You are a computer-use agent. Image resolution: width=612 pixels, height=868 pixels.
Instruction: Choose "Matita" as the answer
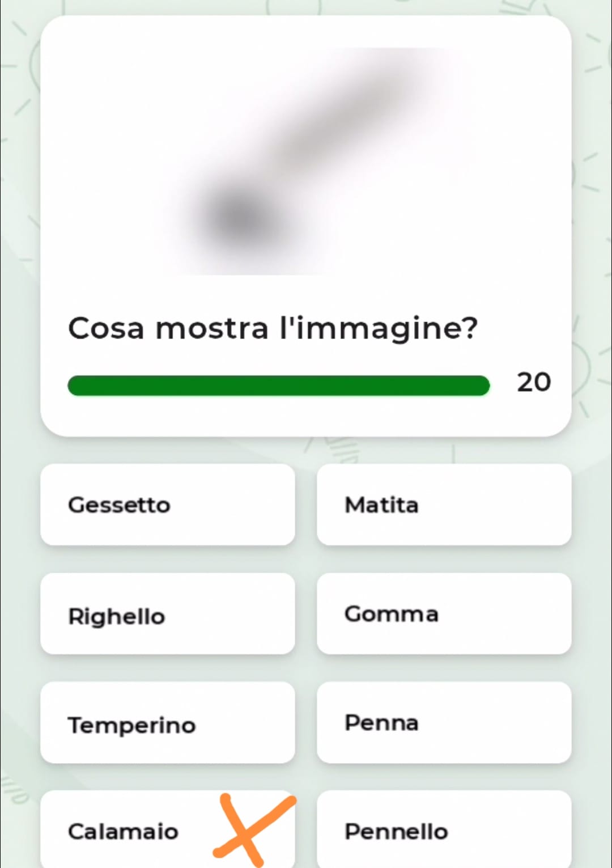pos(444,505)
